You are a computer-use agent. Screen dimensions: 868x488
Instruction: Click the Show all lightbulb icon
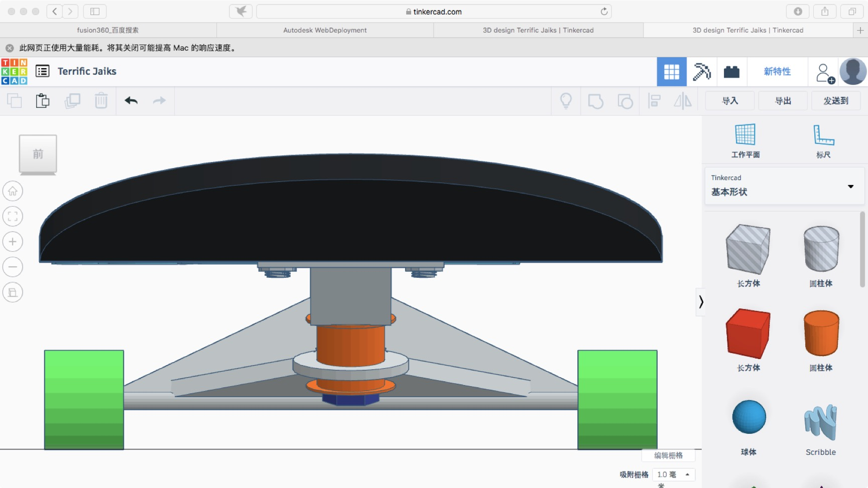click(566, 101)
